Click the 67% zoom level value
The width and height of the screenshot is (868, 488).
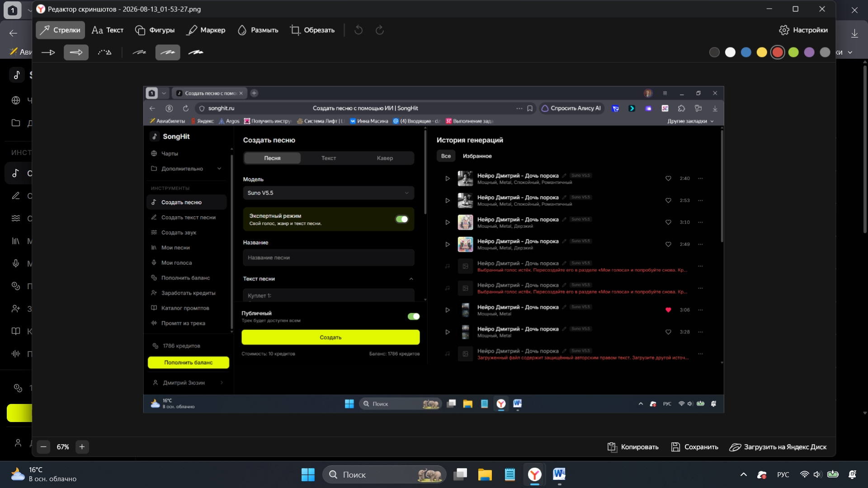click(x=63, y=447)
